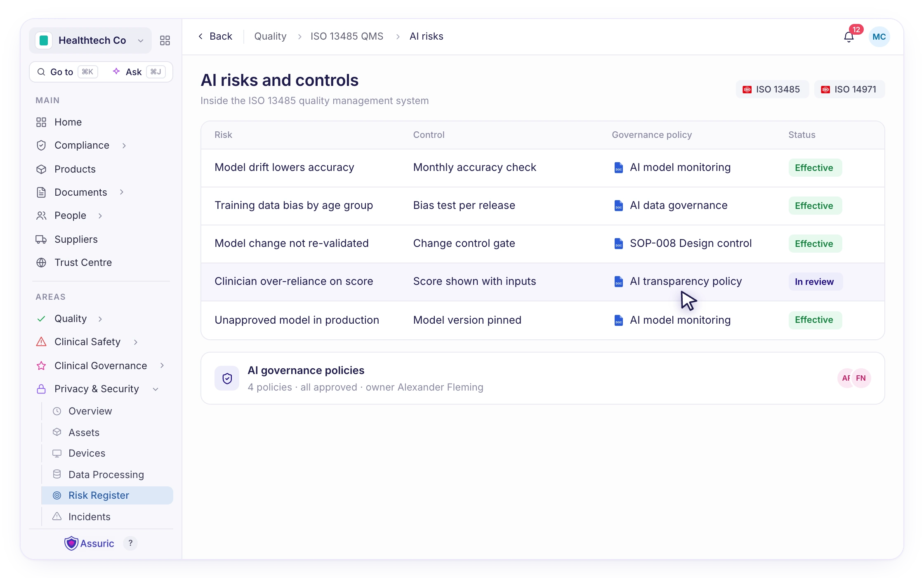
Task: Expand the Clinical Safety chevron
Action: point(136,342)
